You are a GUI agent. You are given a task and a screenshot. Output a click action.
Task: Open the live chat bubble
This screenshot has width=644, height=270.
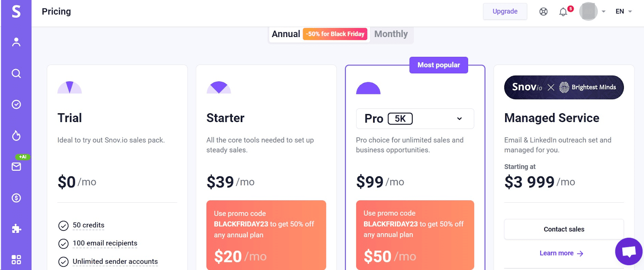tap(629, 251)
